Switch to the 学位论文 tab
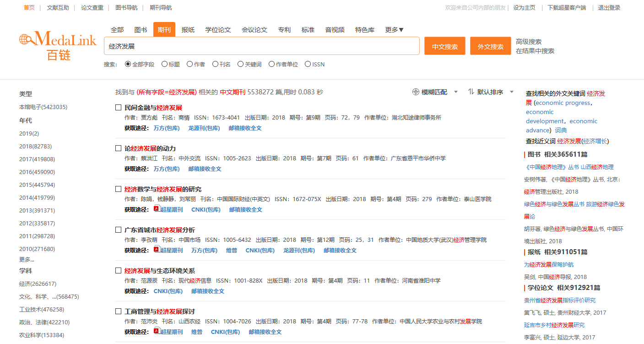Viewport: 644px width, 344px height. [x=218, y=30]
